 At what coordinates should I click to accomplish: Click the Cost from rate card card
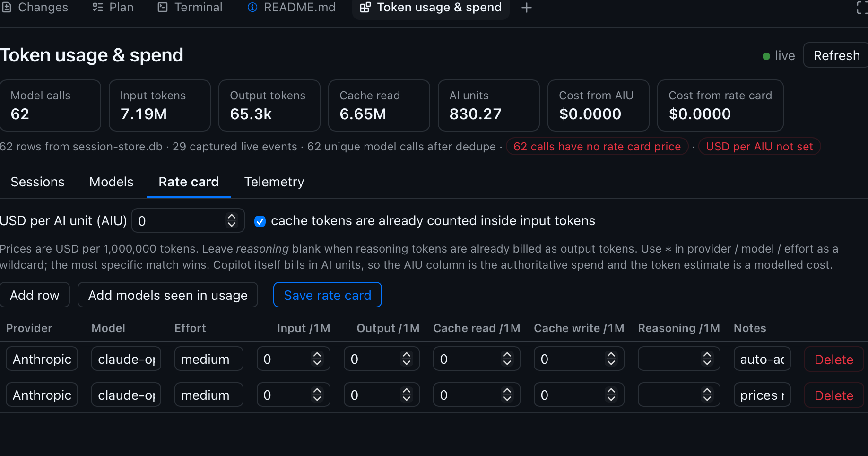tap(720, 105)
